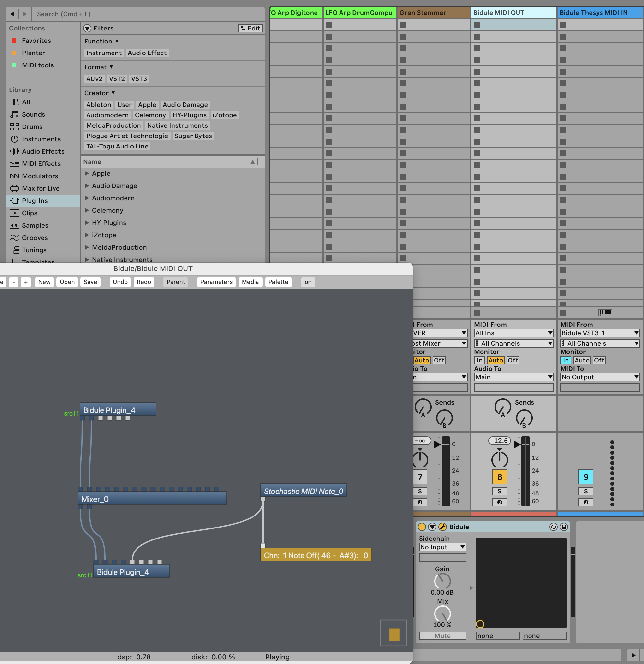Click the Edit filters button
Screen dimensions: 644x664
(250, 28)
